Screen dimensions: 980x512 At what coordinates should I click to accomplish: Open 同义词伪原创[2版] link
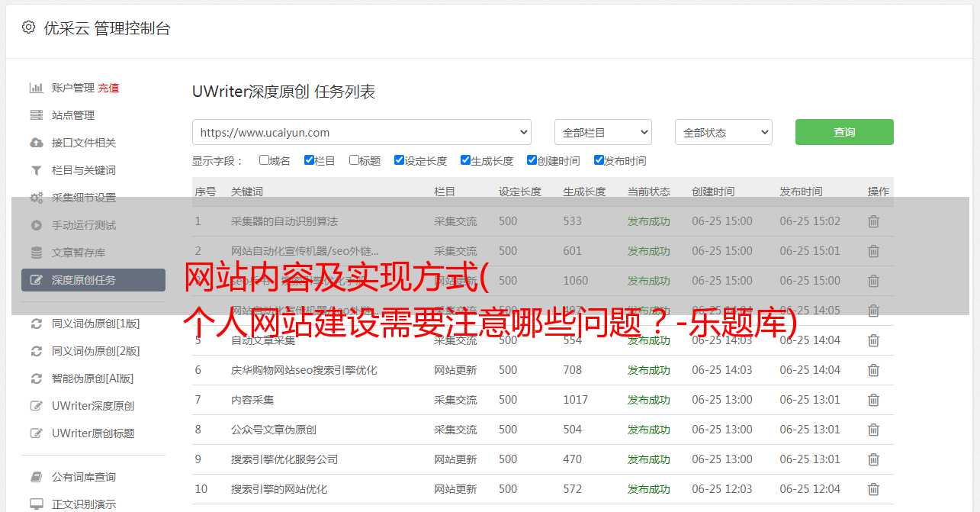(95, 351)
